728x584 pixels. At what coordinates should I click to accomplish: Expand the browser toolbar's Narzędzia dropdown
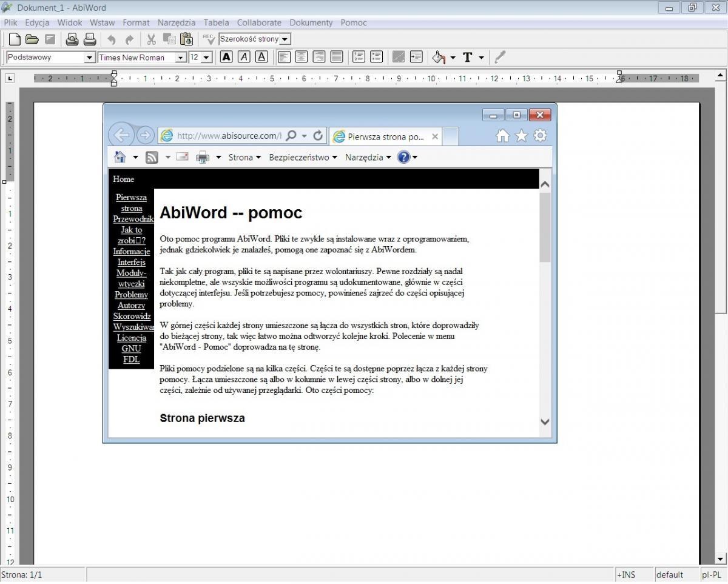coord(368,158)
